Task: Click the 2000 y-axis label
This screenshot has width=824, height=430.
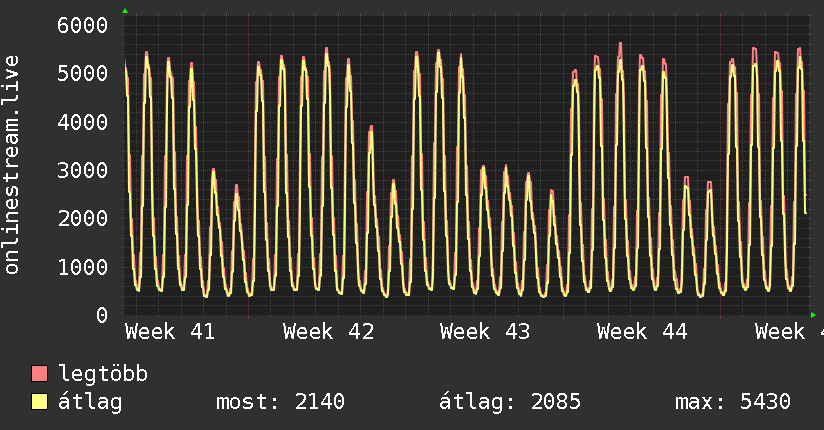Action: [83, 219]
